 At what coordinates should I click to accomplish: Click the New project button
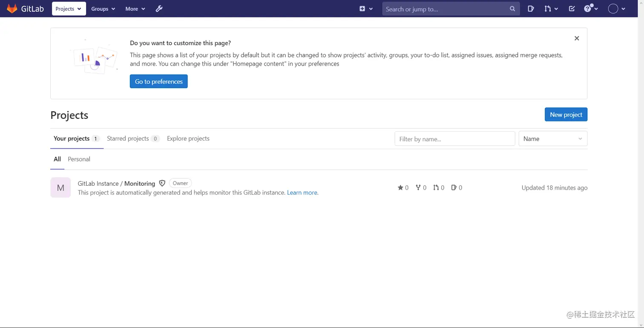tap(566, 114)
